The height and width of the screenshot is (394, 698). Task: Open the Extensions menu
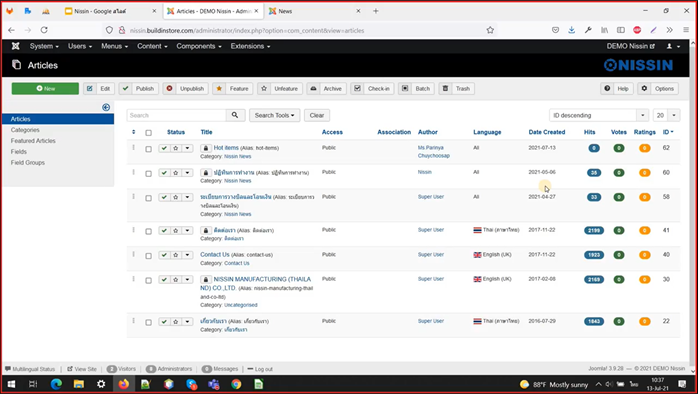coord(250,46)
